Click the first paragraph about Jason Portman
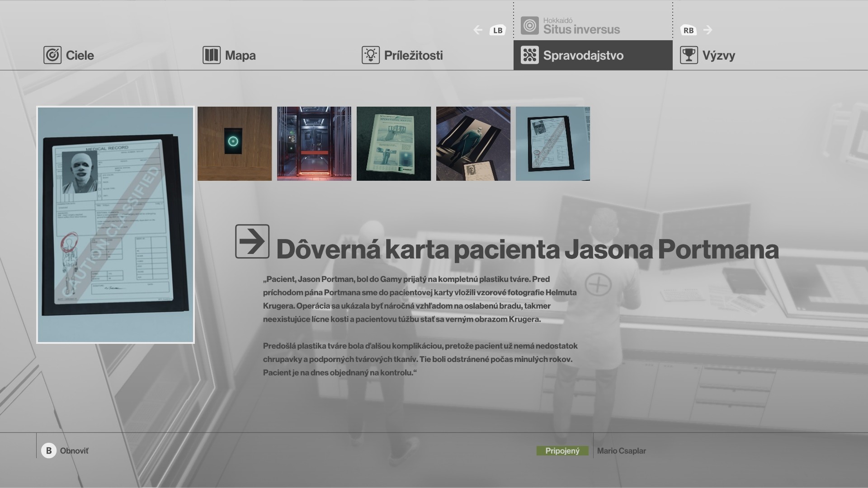868x488 pixels. pyautogui.click(x=420, y=299)
